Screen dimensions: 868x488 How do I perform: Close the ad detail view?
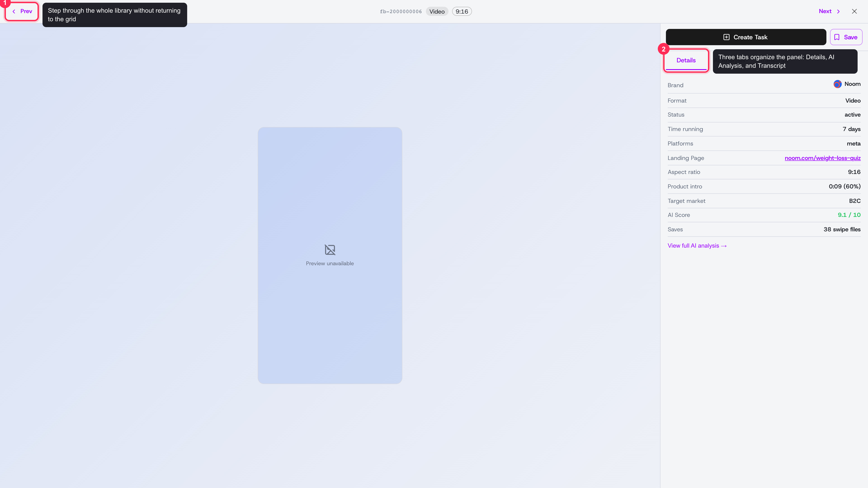tap(854, 12)
